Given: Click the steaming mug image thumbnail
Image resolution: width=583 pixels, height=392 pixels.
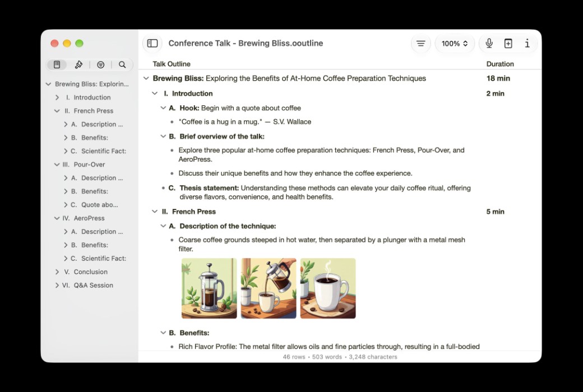Looking at the screenshot, I should click(328, 288).
